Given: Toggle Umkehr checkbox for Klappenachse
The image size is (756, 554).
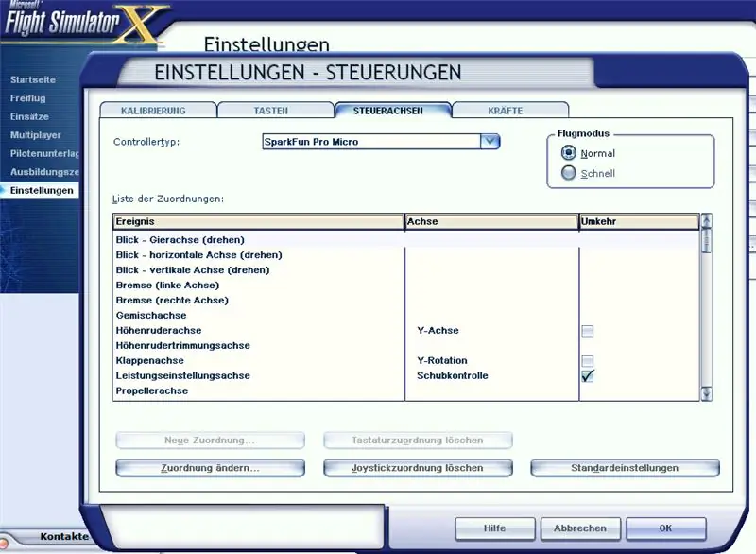Looking at the screenshot, I should coord(587,360).
